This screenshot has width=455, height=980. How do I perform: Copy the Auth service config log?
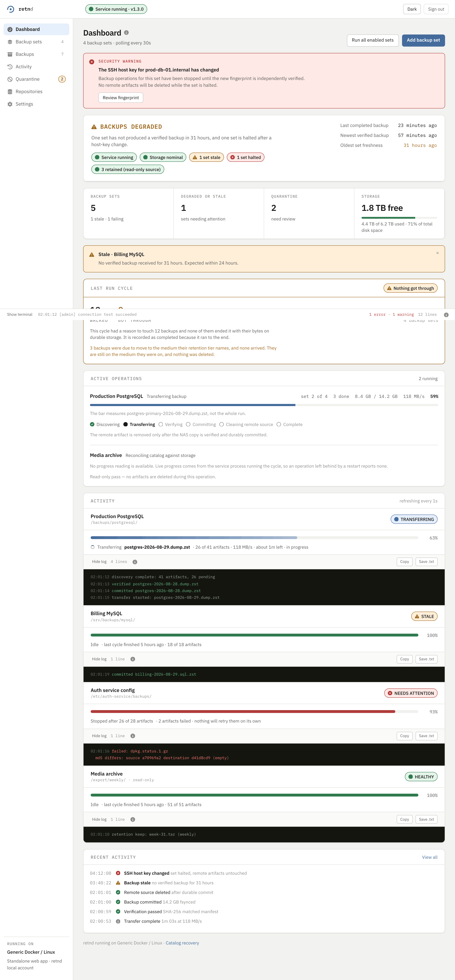(404, 736)
